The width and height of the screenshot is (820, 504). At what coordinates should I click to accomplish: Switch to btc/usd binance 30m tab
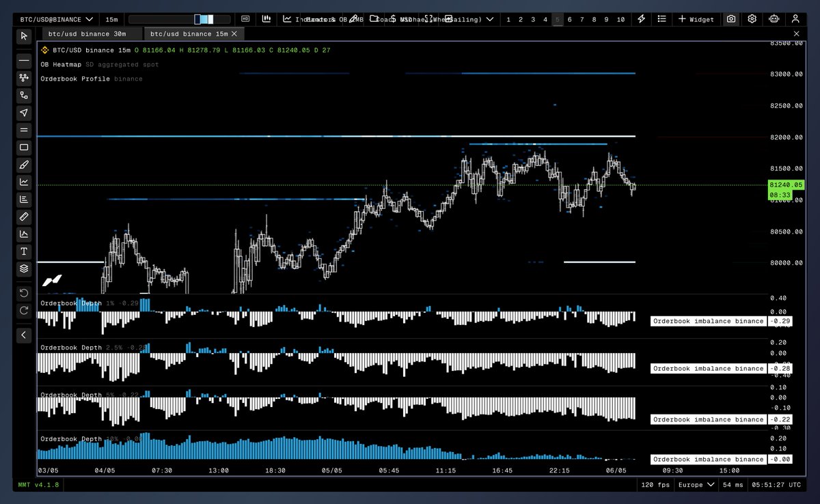point(92,33)
